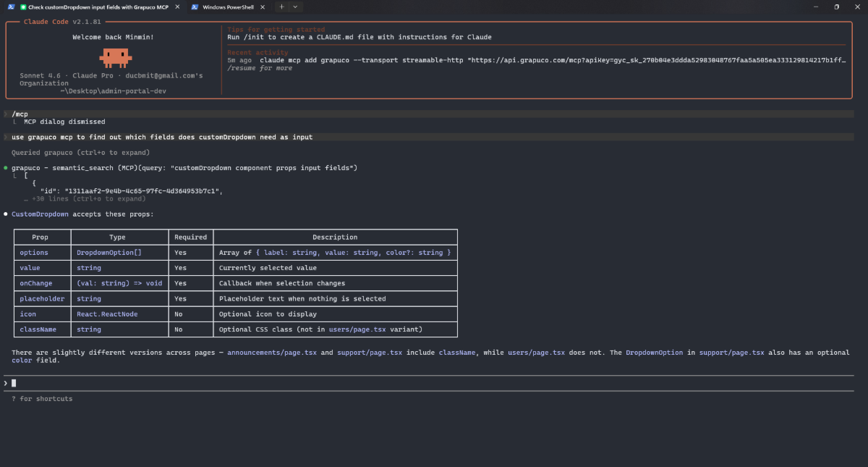Viewport: 868px width, 467px height.
Task: Click '~\Desktop\admin-portal-dev' path text
Action: click(113, 91)
